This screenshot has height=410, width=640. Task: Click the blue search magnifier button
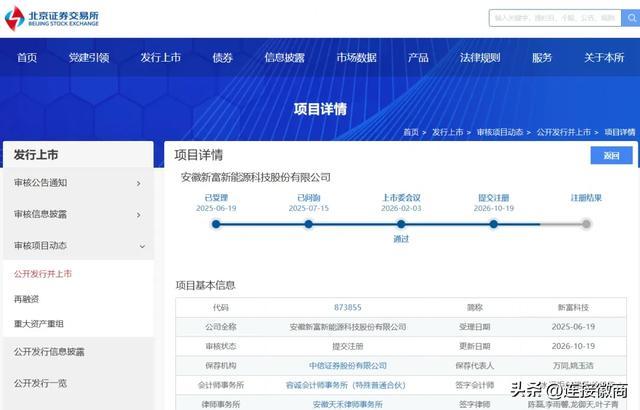coord(631,18)
